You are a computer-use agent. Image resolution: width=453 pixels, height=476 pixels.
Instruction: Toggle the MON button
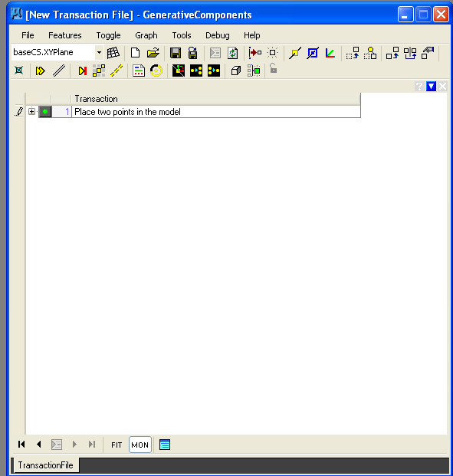click(140, 445)
